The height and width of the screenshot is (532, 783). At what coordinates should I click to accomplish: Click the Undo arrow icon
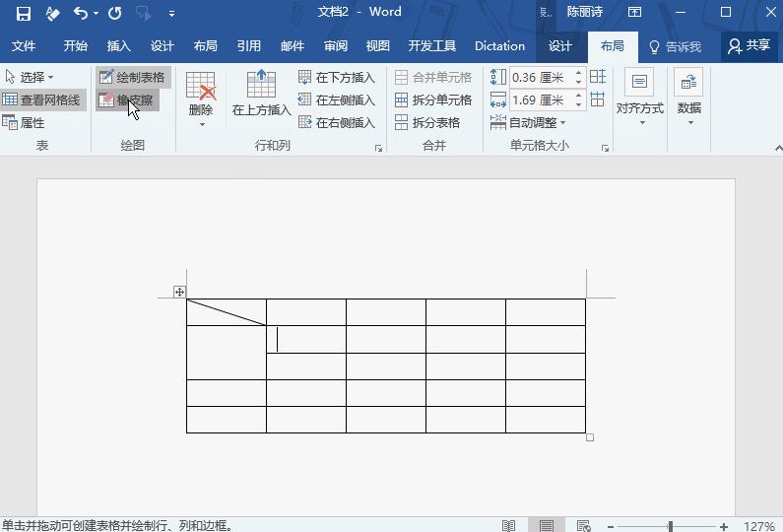(81, 13)
